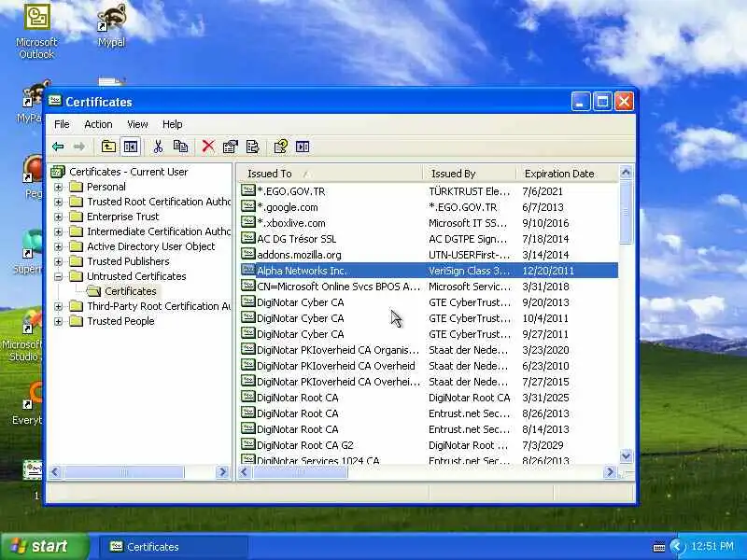Select the Alpha Networks Inc. certificate row
Screen dimensions: 747x560
point(429,271)
